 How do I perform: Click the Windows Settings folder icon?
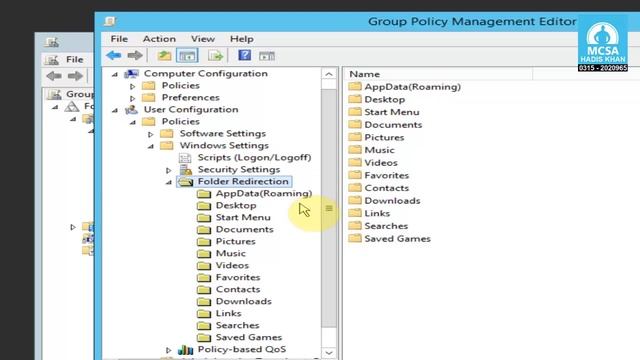167,145
